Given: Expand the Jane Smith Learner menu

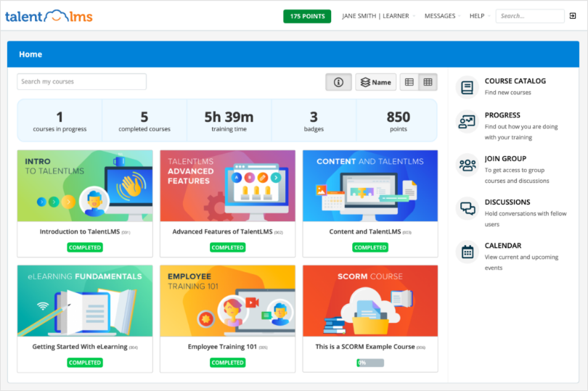Looking at the screenshot, I should (x=376, y=16).
